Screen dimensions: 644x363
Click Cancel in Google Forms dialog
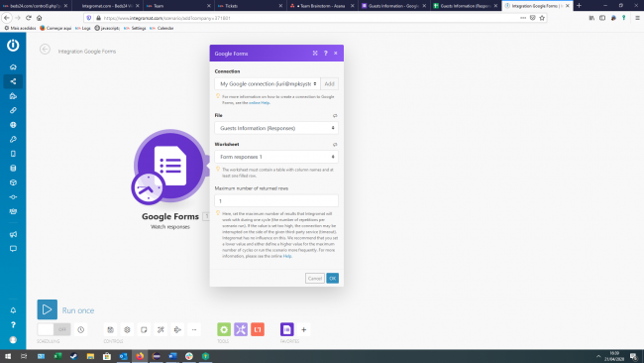coord(315,279)
